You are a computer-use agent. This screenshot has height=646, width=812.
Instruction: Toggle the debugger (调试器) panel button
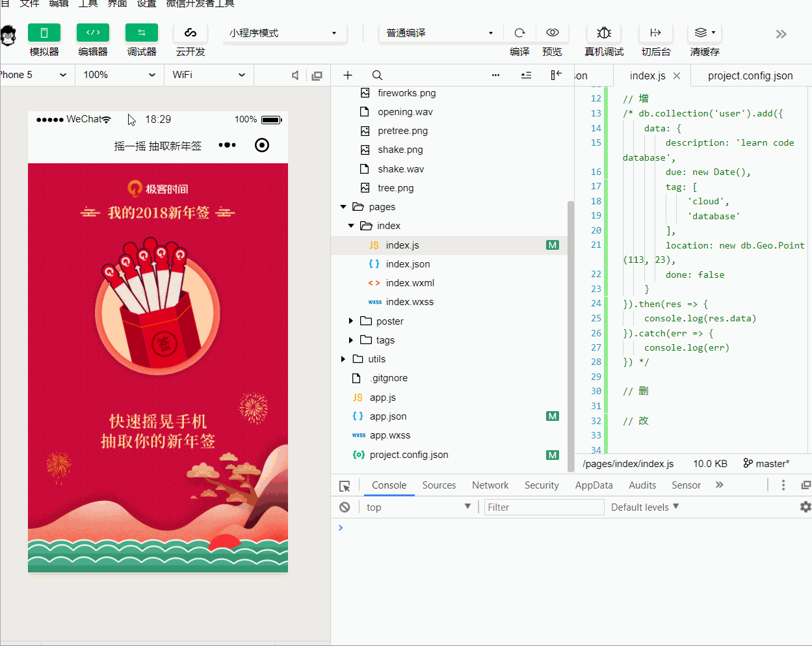[142, 33]
